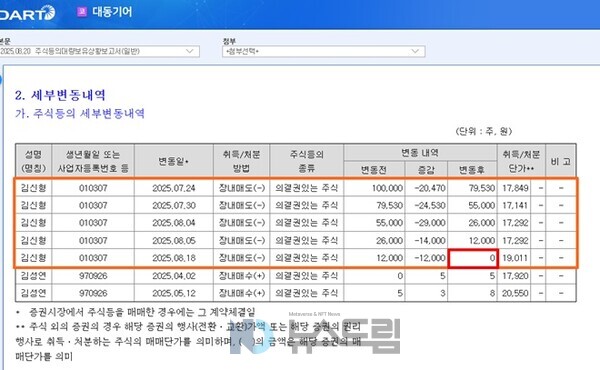The image size is (600, 370).
Task: Click the 변동후 column header
Action: 472,170
